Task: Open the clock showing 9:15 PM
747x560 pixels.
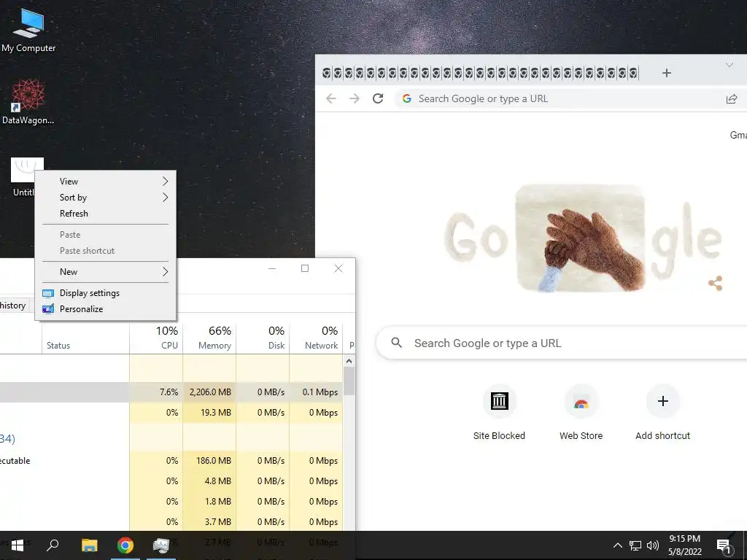Action: point(684,545)
